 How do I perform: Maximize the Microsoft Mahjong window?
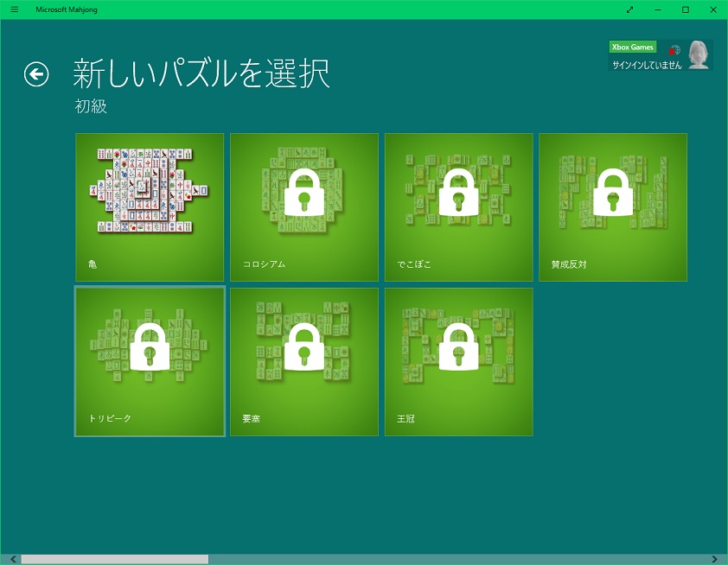coord(686,10)
